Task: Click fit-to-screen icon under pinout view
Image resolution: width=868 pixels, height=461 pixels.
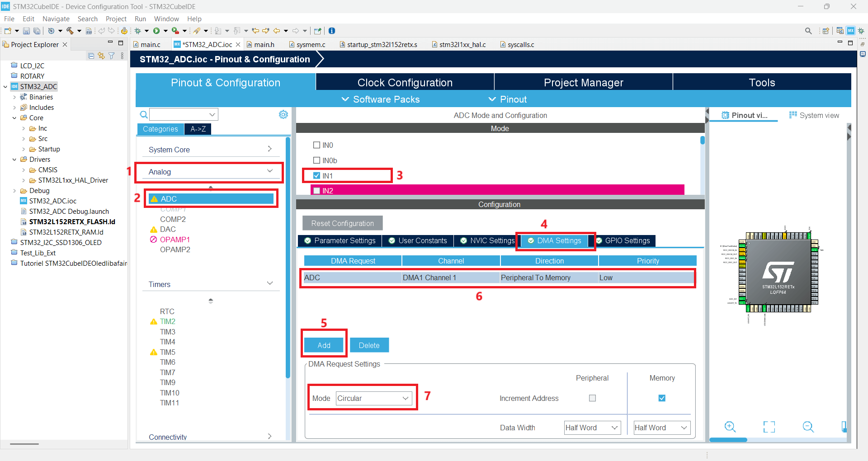Action: point(769,427)
